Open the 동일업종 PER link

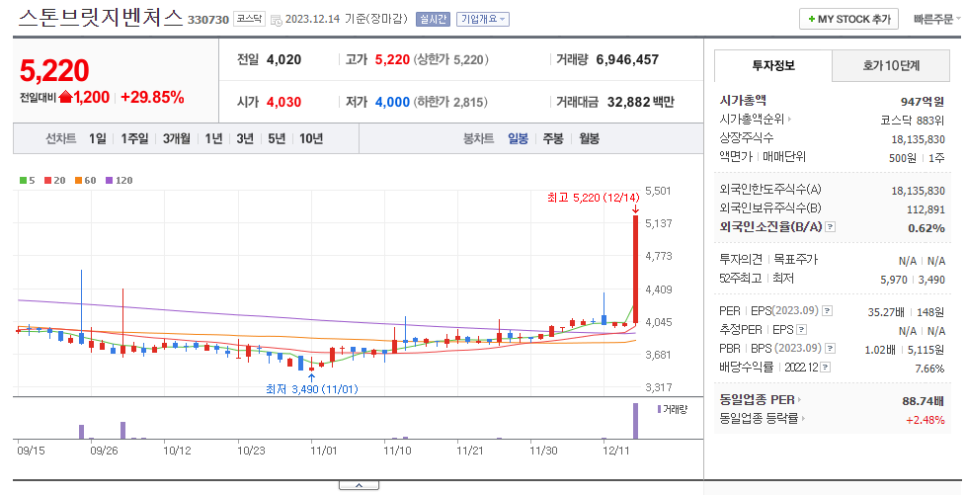pyautogui.click(x=761, y=400)
